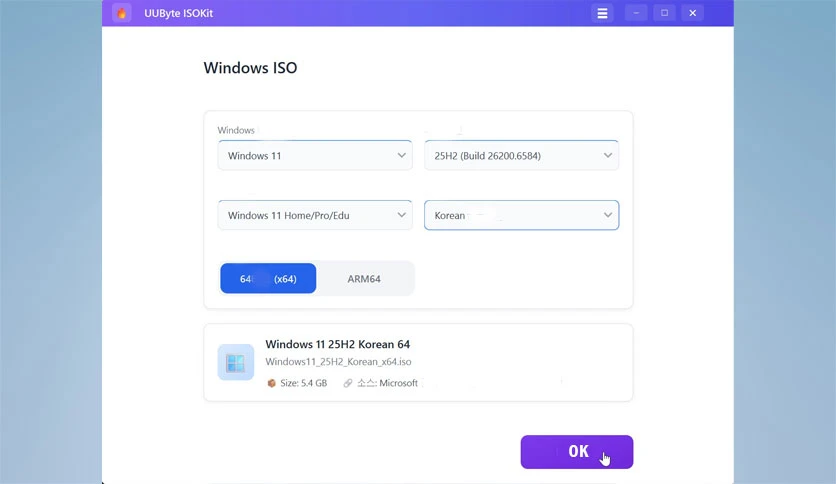This screenshot has width=836, height=484.
Task: Open the Korean language dropdown
Action: [521, 215]
